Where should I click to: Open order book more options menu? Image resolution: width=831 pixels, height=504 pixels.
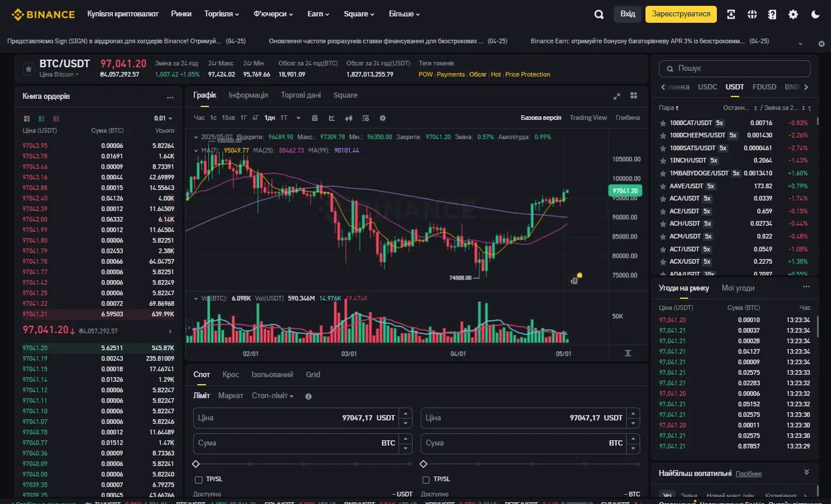[x=170, y=98]
